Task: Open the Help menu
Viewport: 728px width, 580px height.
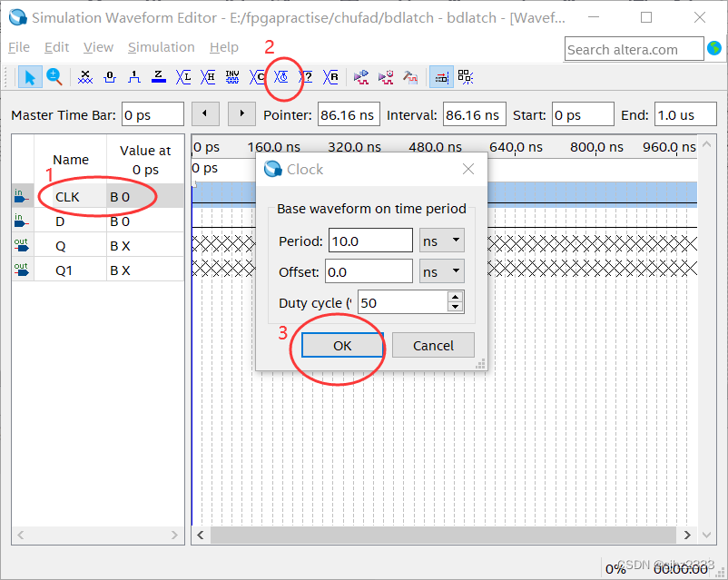Action: pos(224,47)
